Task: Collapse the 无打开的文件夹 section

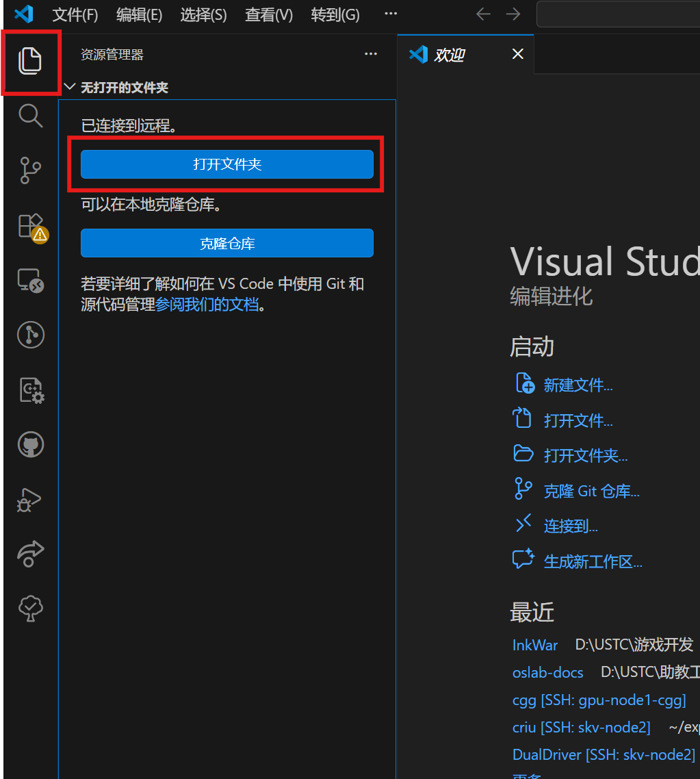Action: coord(69,88)
